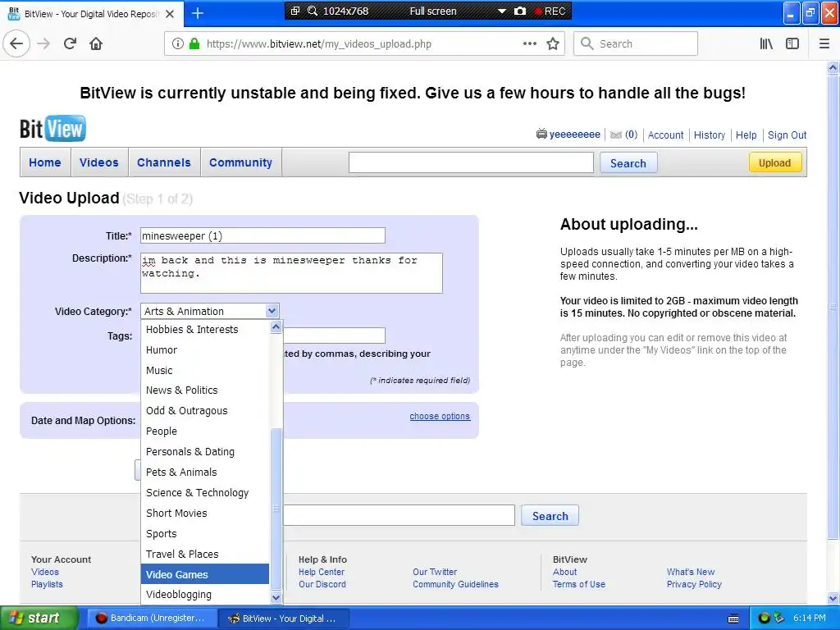Screen dimensions: 840x630
Task: Click the Bandicam camera screenshot icon
Action: pos(519,11)
